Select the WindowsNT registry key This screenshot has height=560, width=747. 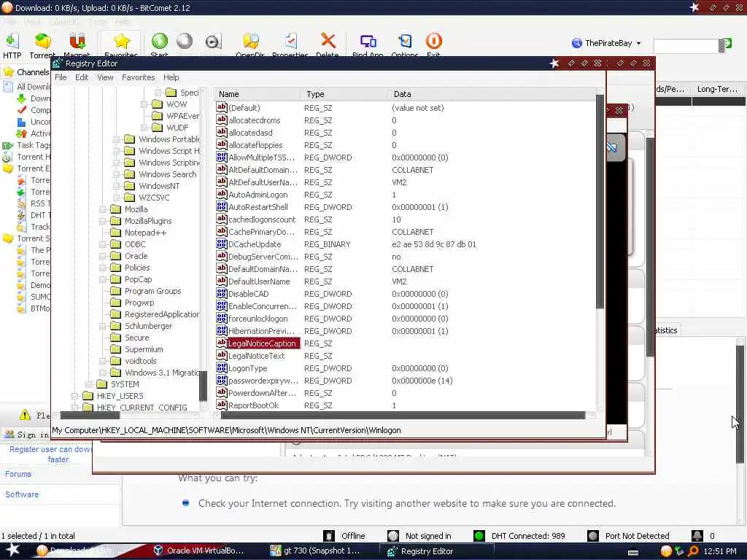coord(159,186)
